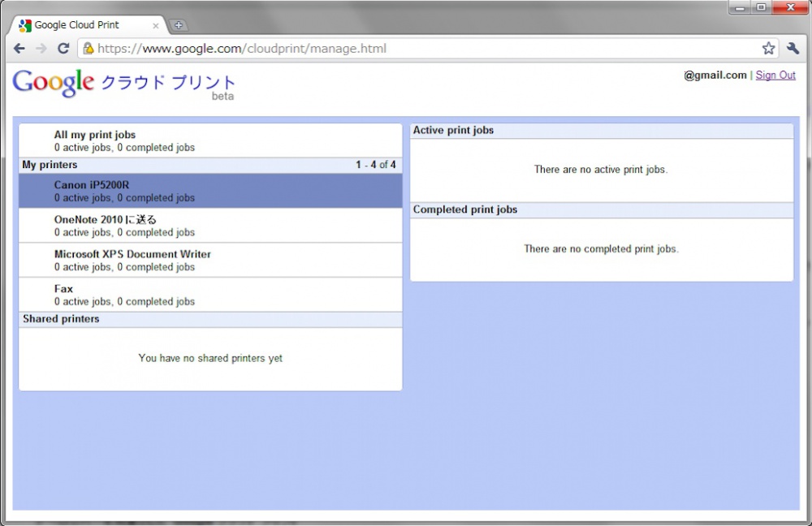Click the Google Cloud Print tab favicon
This screenshot has height=526, width=812.
[25, 25]
